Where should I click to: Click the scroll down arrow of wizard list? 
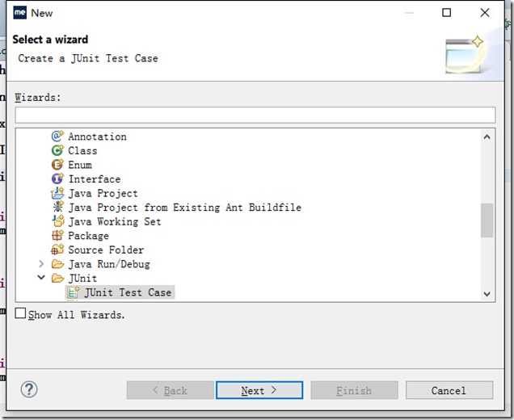[487, 294]
